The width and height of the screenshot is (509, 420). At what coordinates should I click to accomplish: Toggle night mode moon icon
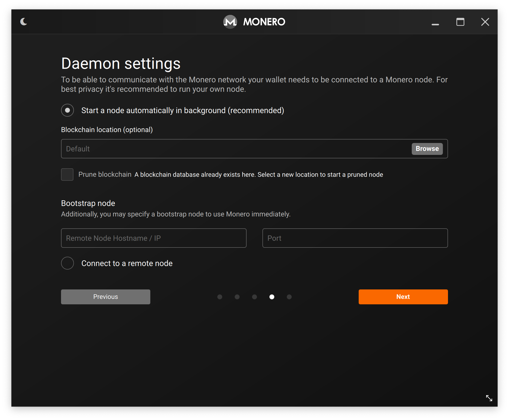click(24, 22)
